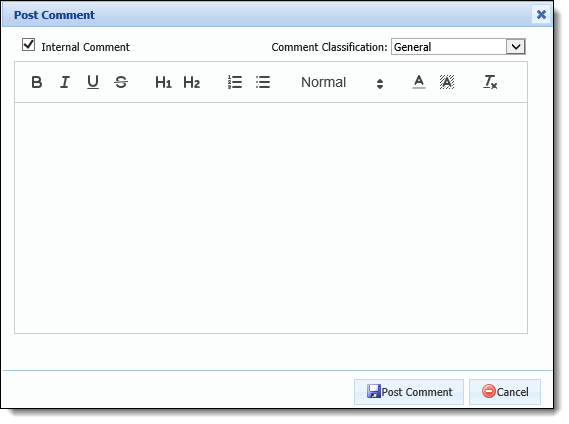Open the text background color picker
Image resolution: width=569 pixels, height=424 pixels.
click(447, 82)
